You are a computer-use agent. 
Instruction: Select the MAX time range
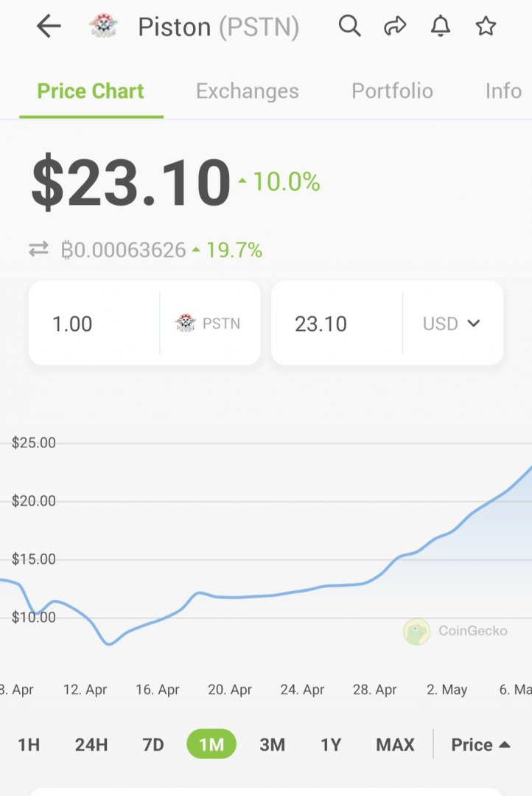(x=395, y=744)
